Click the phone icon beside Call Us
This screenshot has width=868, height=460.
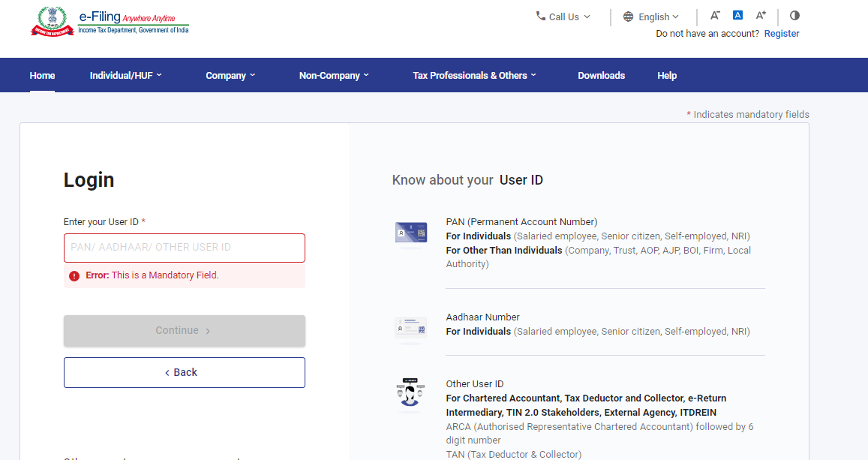point(540,16)
